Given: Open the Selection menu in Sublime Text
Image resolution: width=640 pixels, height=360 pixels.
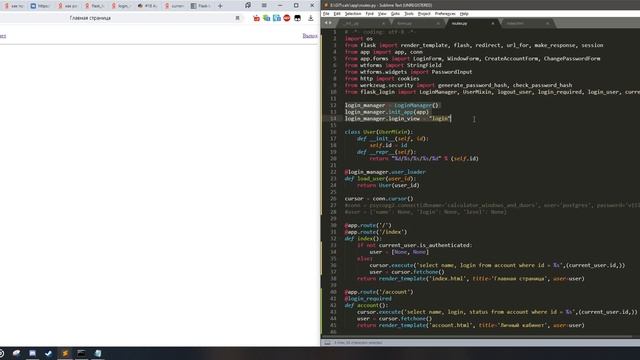Looking at the screenshot, I should coord(353,14).
